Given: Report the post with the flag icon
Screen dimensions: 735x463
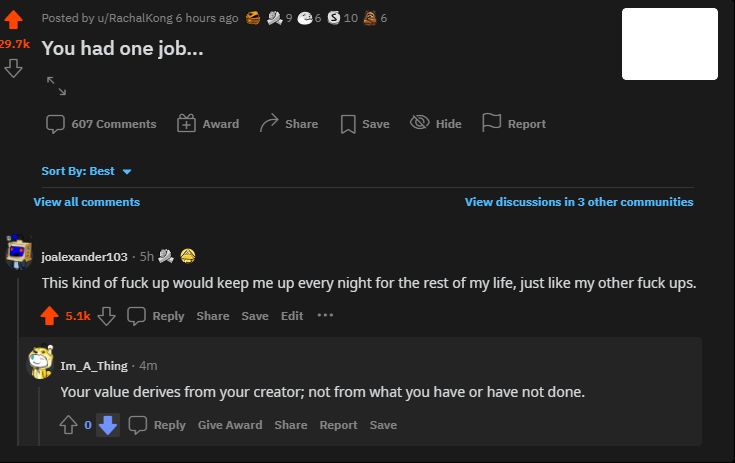Looking at the screenshot, I should pyautogui.click(x=491, y=124).
